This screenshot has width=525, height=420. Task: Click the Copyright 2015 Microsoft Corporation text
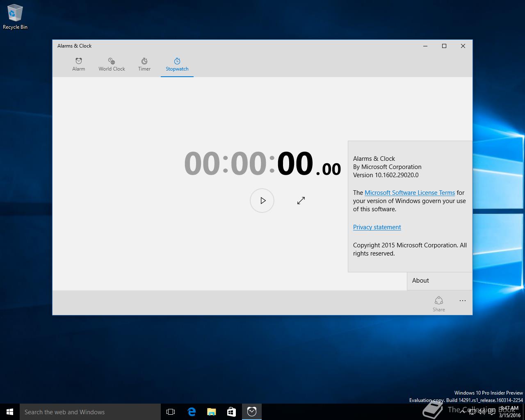410,249
